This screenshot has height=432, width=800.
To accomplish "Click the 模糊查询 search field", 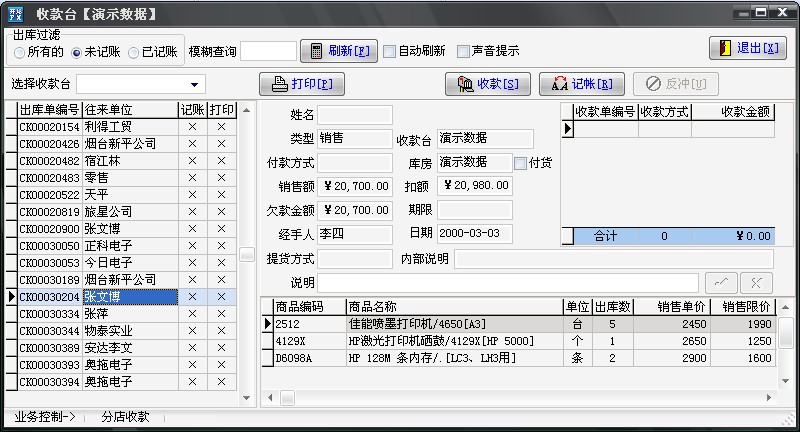I will tap(268, 52).
